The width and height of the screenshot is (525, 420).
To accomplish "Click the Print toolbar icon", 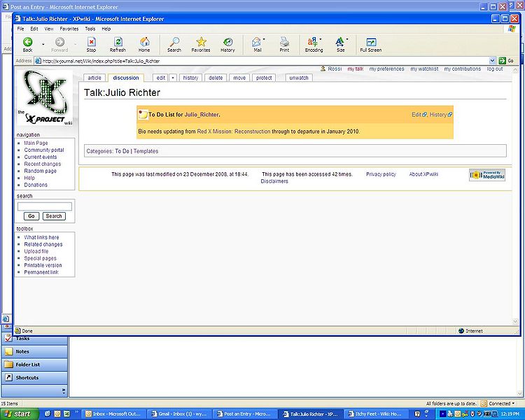I will tap(284, 45).
